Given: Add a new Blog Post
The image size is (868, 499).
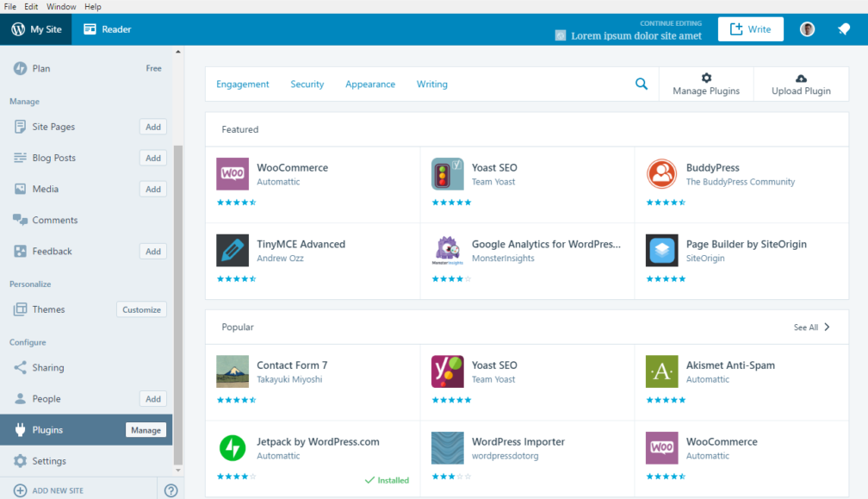Looking at the screenshot, I should 152,158.
